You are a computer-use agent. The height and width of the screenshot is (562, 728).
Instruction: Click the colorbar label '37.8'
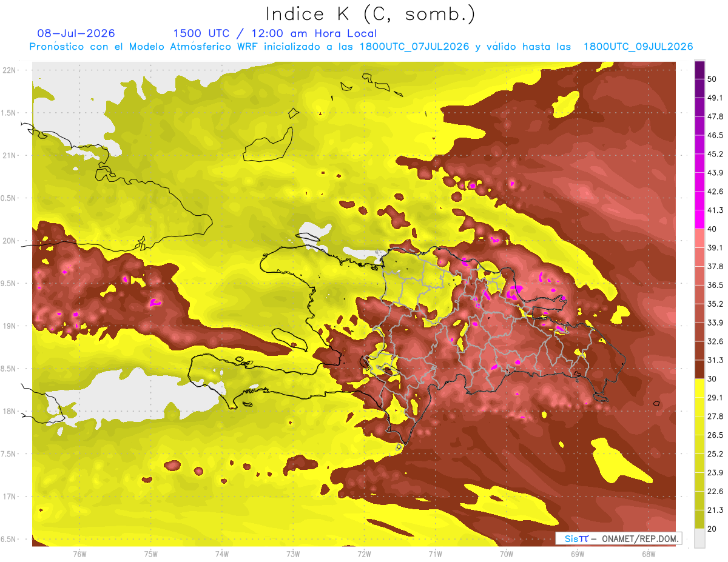click(x=715, y=266)
